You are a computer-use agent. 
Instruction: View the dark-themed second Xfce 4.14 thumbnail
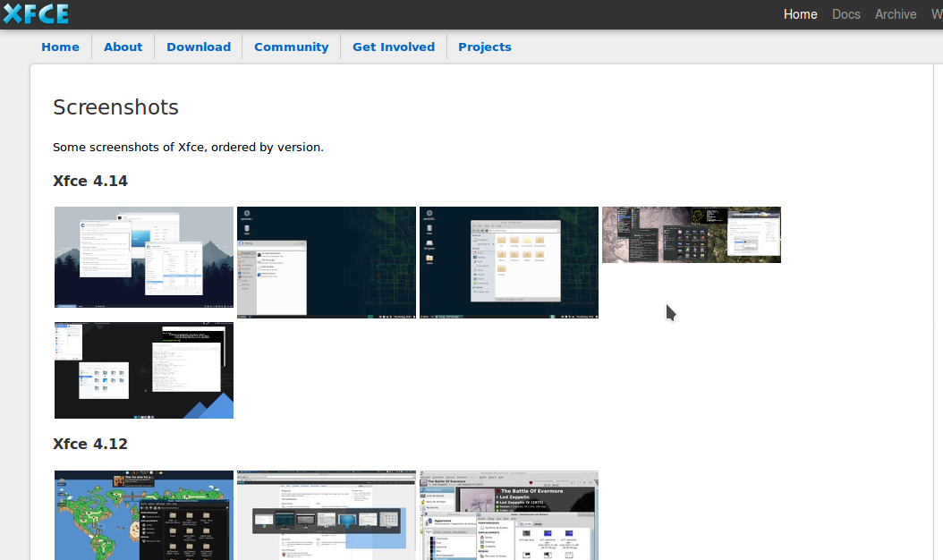326,262
